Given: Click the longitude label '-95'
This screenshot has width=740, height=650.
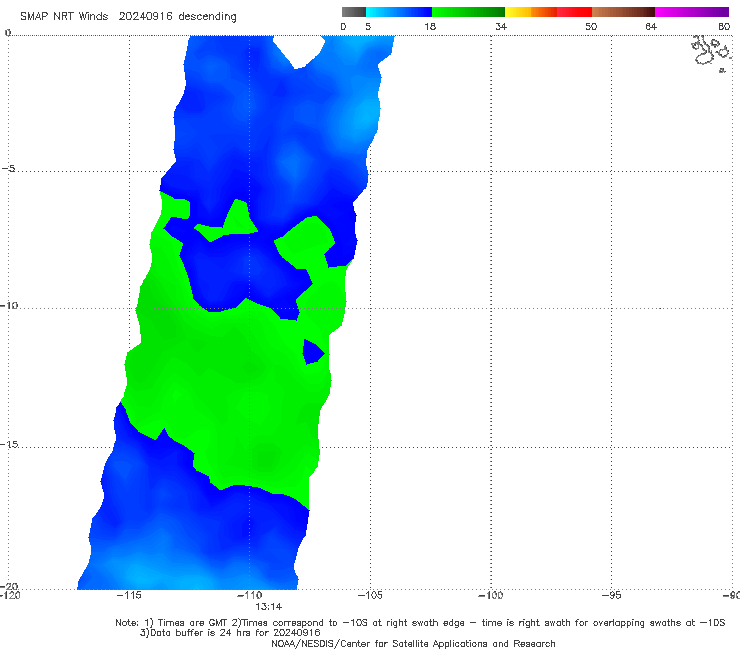Looking at the screenshot, I should pos(612,595).
